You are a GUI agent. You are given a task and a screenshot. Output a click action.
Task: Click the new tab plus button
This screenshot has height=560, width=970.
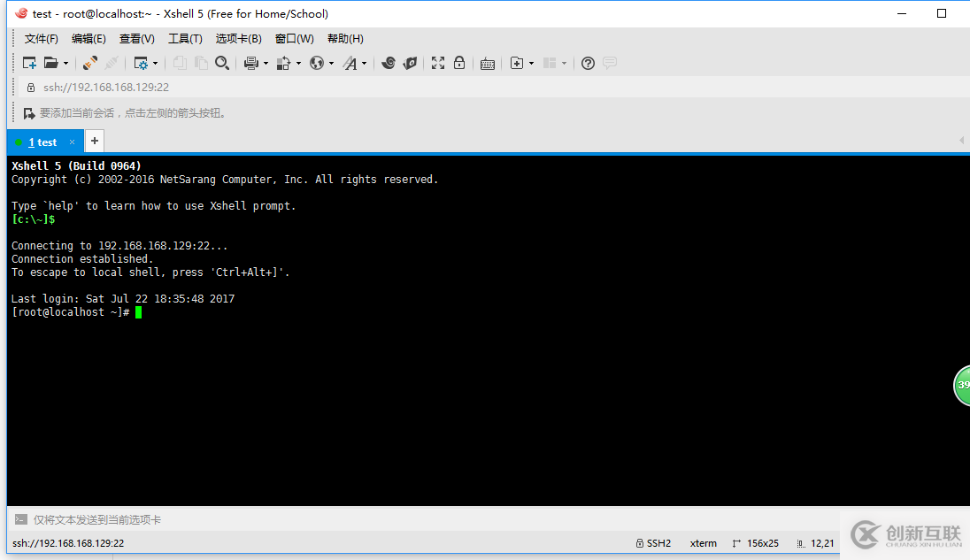[x=94, y=140]
